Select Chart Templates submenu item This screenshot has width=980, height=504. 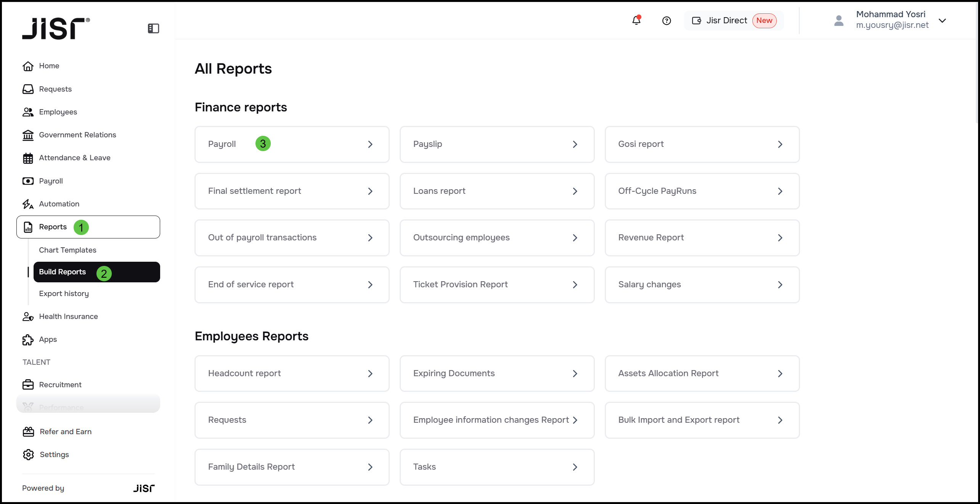67,250
